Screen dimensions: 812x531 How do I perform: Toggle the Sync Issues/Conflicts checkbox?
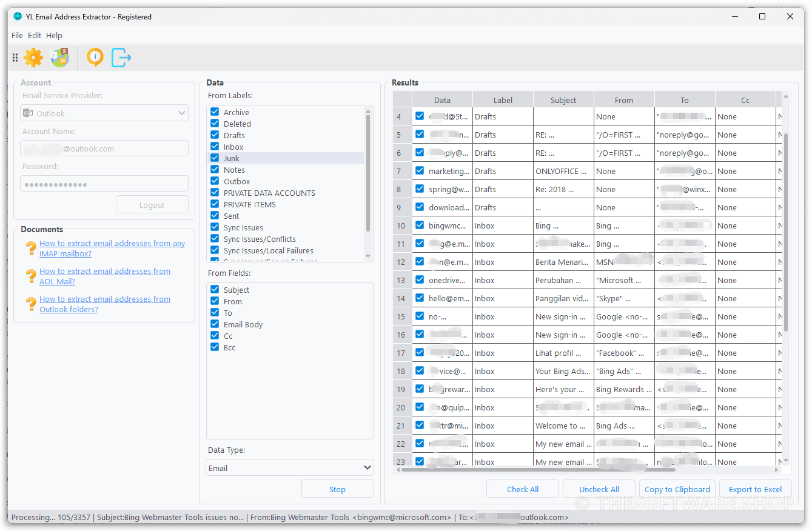coord(215,239)
